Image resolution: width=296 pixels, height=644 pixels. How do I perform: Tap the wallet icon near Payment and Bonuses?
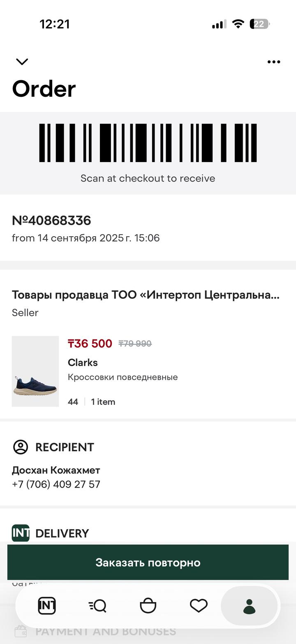[21, 632]
